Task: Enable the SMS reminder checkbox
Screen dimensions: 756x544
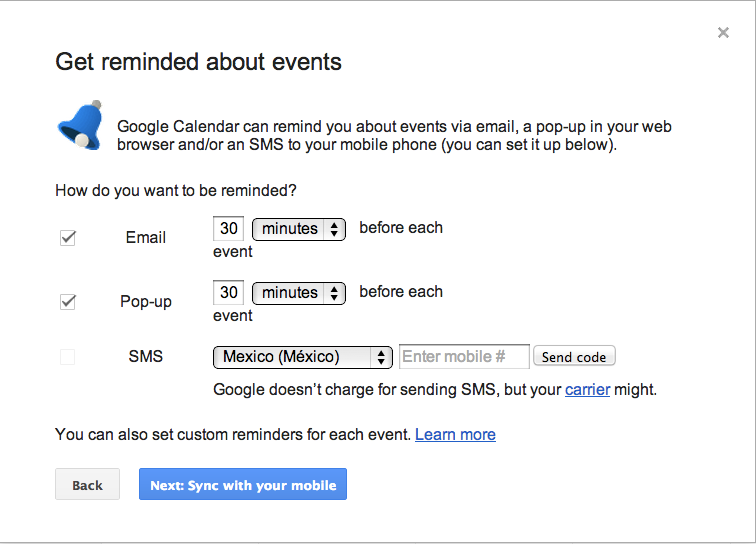Action: point(68,357)
